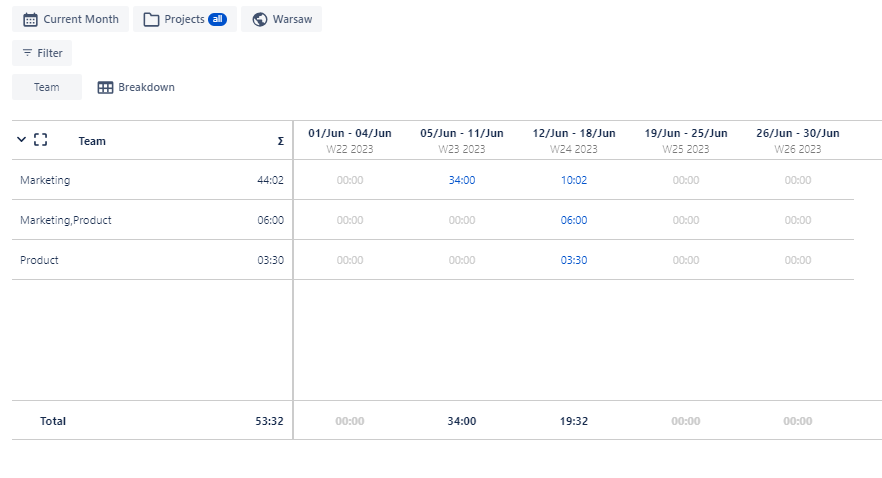
Task: Click the expand fullscreen brackets icon
Action: pyautogui.click(x=41, y=141)
